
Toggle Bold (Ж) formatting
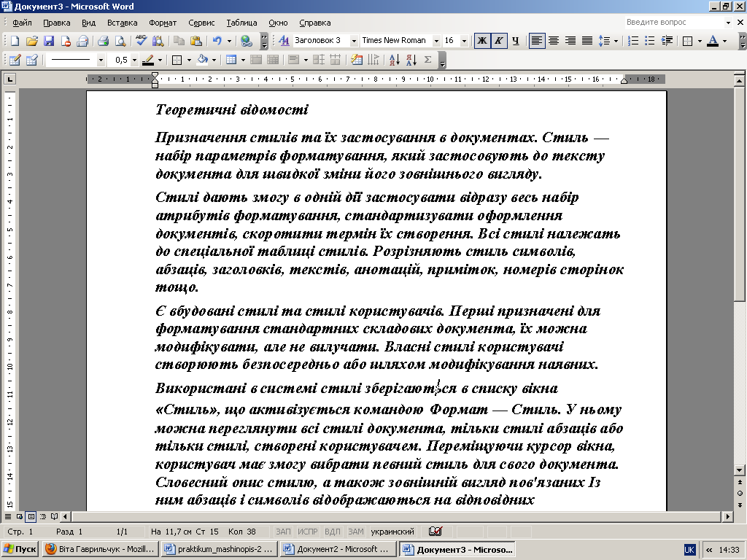point(481,41)
